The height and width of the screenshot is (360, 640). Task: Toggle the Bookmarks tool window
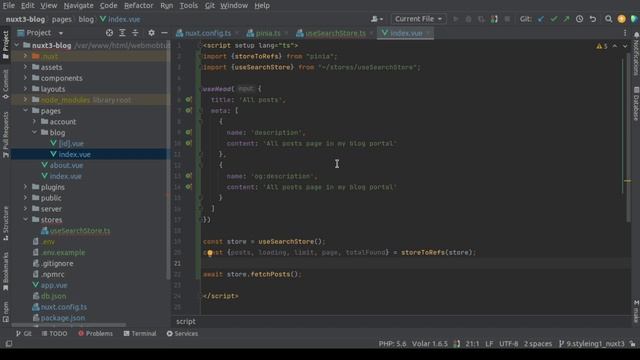(x=5, y=271)
